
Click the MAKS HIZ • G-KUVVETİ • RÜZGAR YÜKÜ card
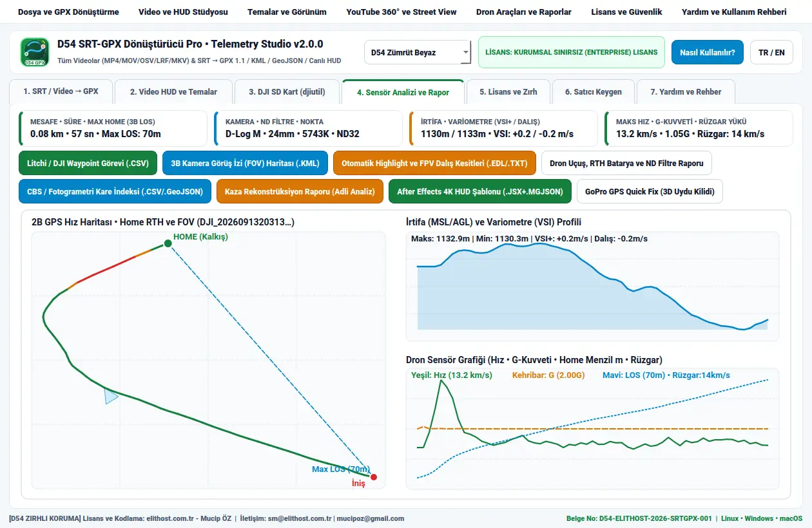pos(699,128)
